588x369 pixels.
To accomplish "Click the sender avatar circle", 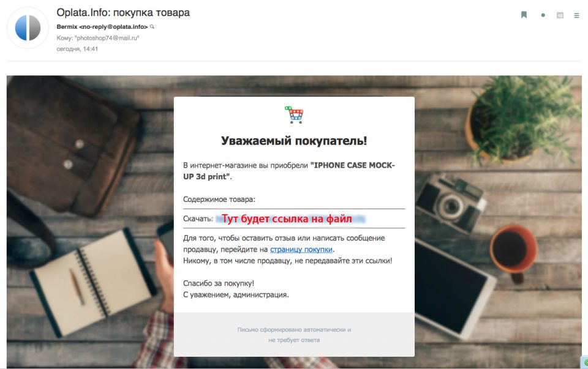I will coord(28,28).
